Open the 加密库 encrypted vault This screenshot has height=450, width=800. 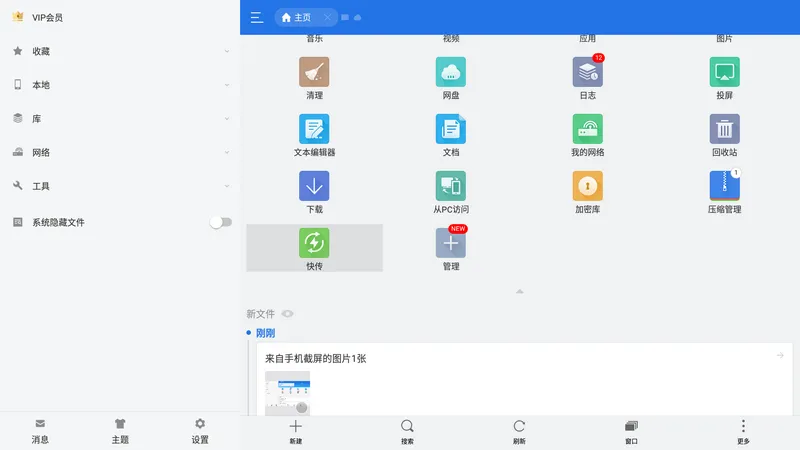coord(587,192)
